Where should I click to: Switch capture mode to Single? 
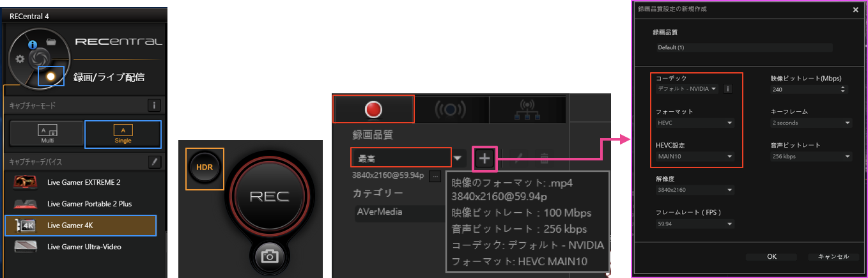click(x=123, y=133)
